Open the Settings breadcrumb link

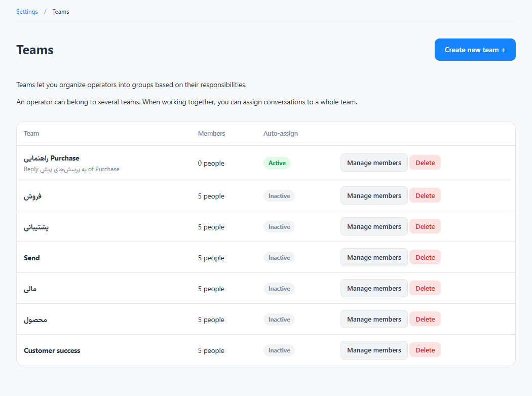[x=27, y=12]
